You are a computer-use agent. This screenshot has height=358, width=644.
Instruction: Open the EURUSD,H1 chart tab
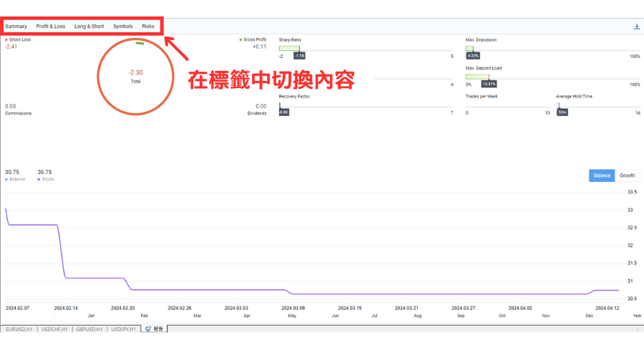coord(18,329)
